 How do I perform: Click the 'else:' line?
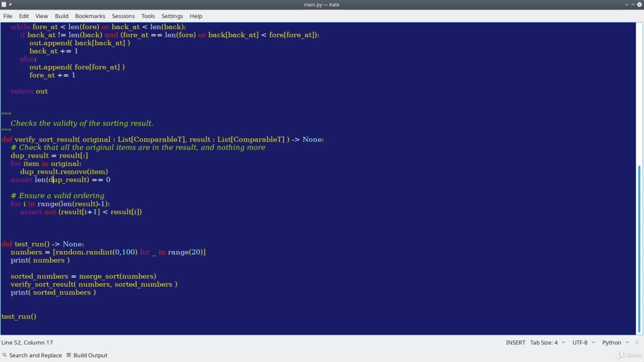click(x=28, y=59)
